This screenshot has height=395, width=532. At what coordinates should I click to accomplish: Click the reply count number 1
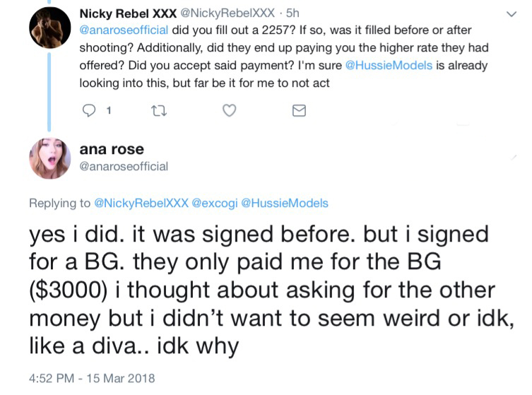point(109,111)
